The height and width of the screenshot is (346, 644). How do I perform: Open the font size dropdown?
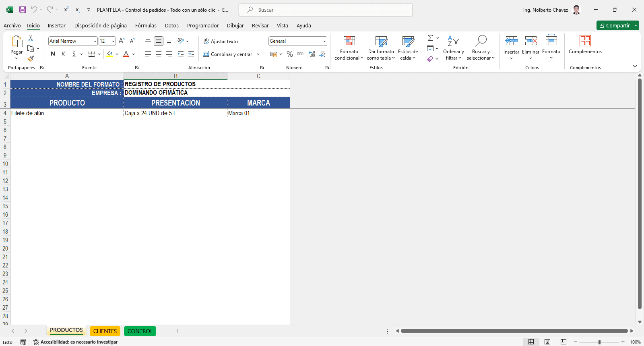click(113, 41)
